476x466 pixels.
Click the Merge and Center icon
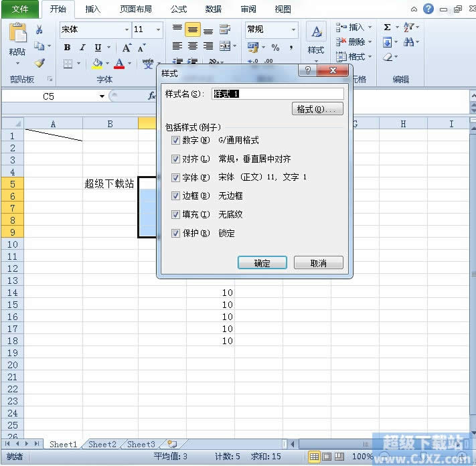click(x=225, y=46)
